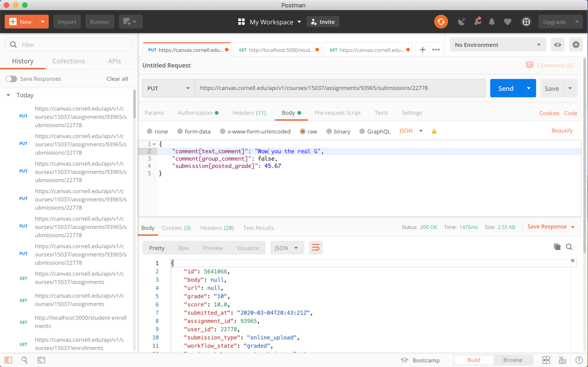Click the environment quick look eye icon
This screenshot has width=588, height=367.
pos(557,45)
